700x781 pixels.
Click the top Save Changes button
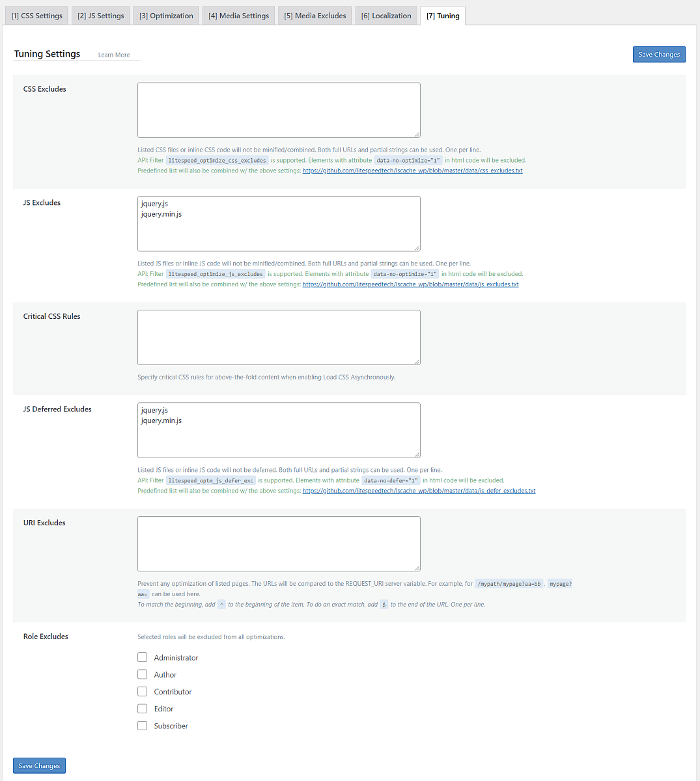[x=659, y=55]
